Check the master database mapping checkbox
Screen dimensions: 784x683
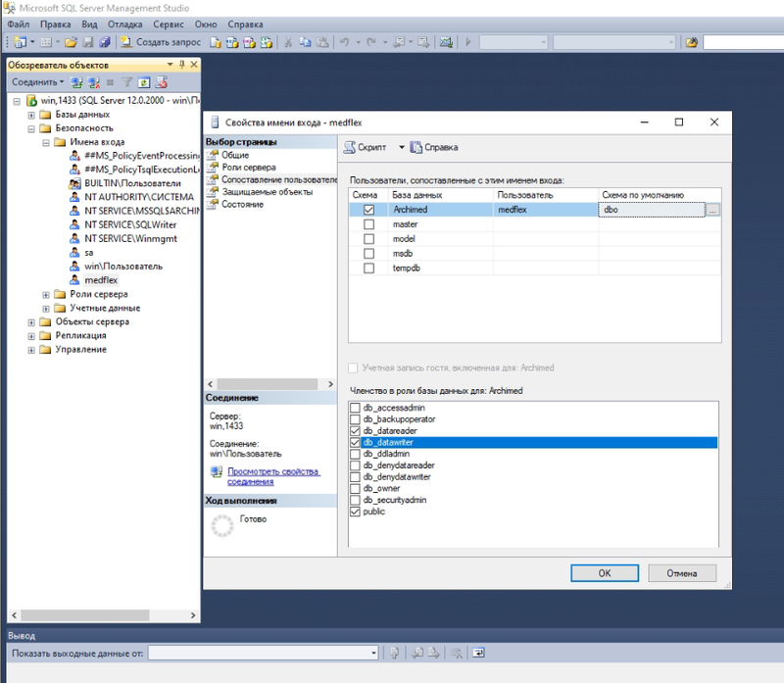point(369,224)
